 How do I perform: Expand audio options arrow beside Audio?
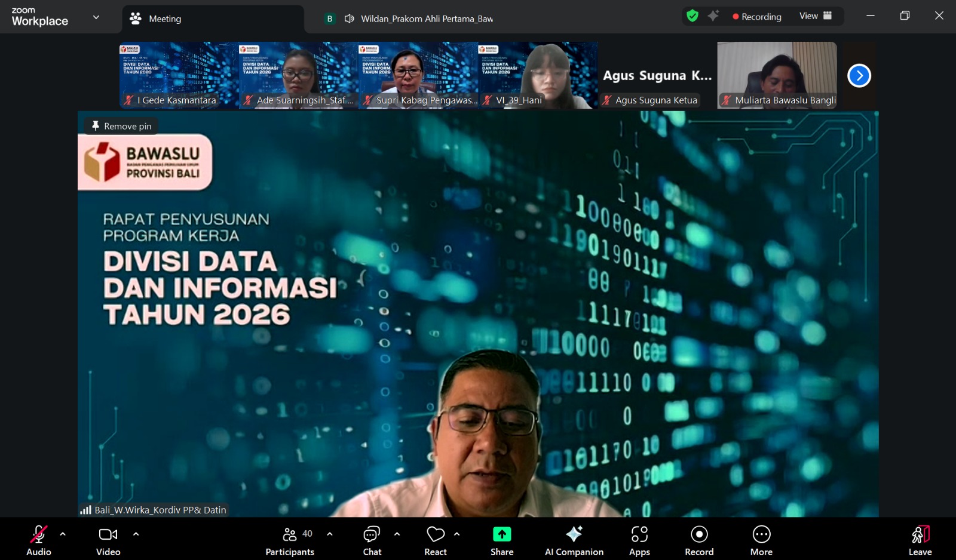click(63, 534)
